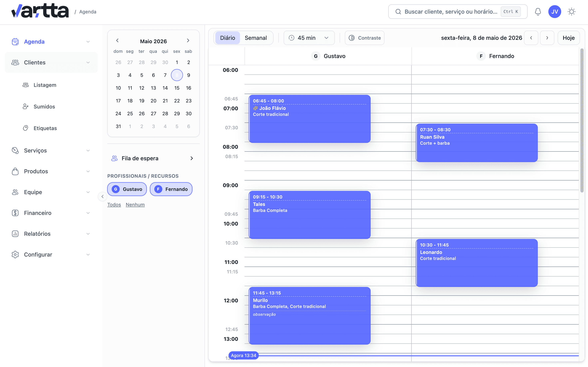Switch to Semanal view tab
Image resolution: width=588 pixels, height=367 pixels.
pos(256,38)
